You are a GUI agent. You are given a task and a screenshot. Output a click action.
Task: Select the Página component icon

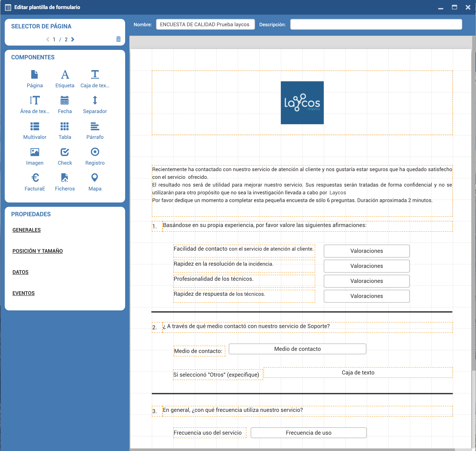click(35, 75)
